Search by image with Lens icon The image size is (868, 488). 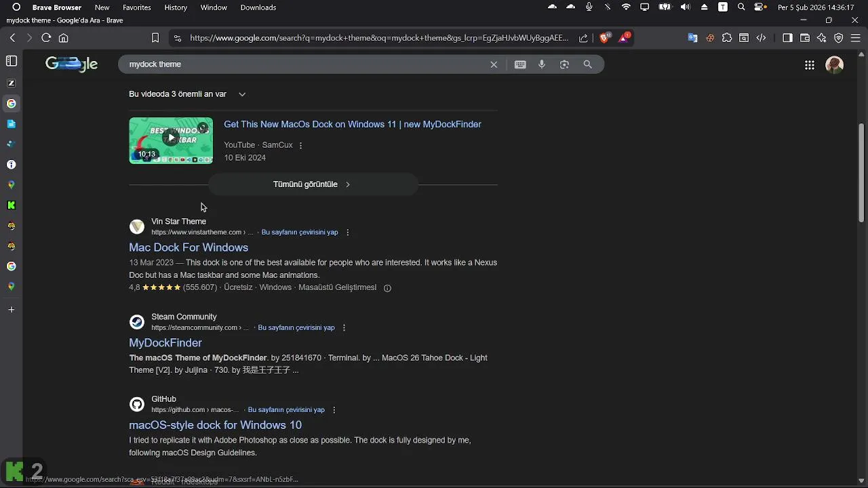pyautogui.click(x=564, y=64)
